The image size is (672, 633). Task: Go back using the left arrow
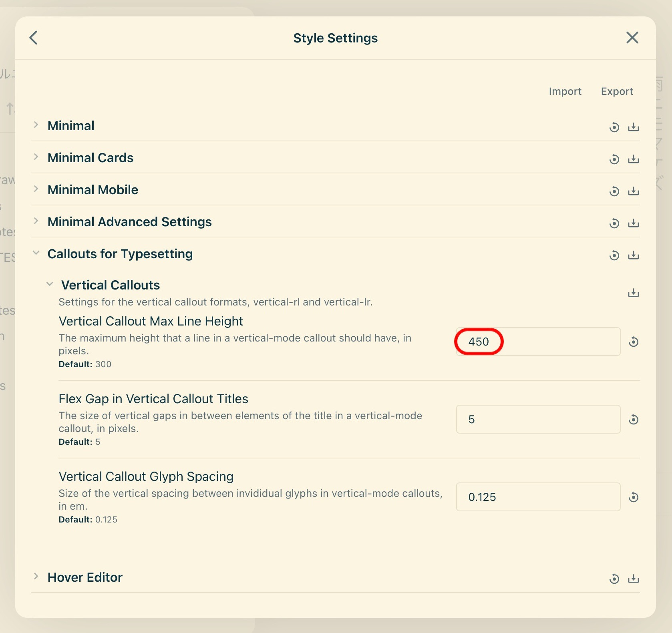(34, 38)
